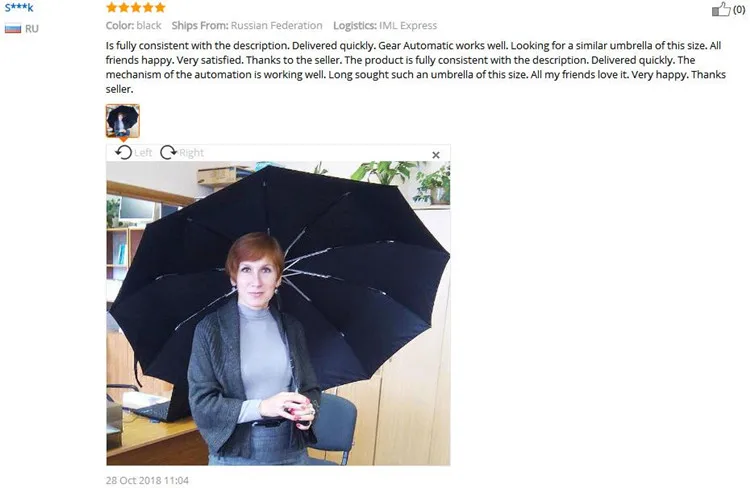This screenshot has height=488, width=750.
Task: Click the 'Right' rotate text label
Action: coord(191,153)
